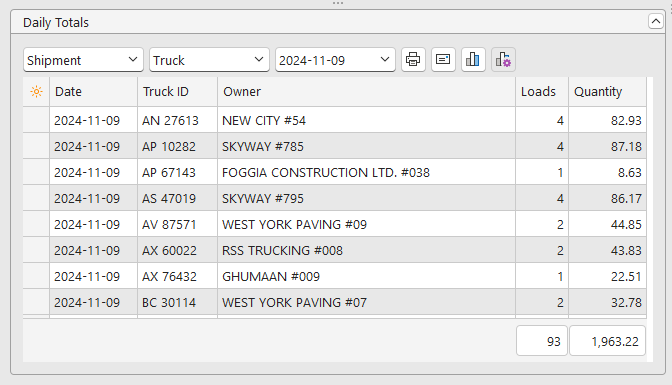Click the sun icon in header corner
Viewport: 672px width, 385px height.
click(36, 92)
